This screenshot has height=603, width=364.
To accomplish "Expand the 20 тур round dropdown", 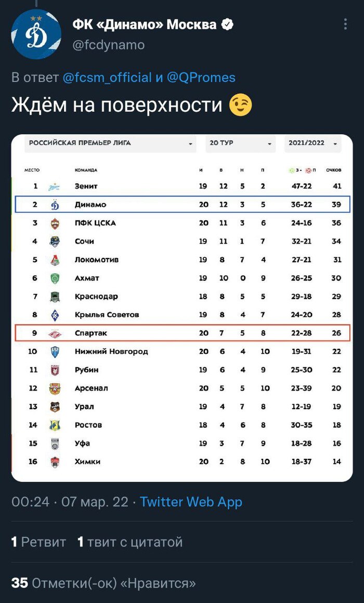I will coord(240,143).
